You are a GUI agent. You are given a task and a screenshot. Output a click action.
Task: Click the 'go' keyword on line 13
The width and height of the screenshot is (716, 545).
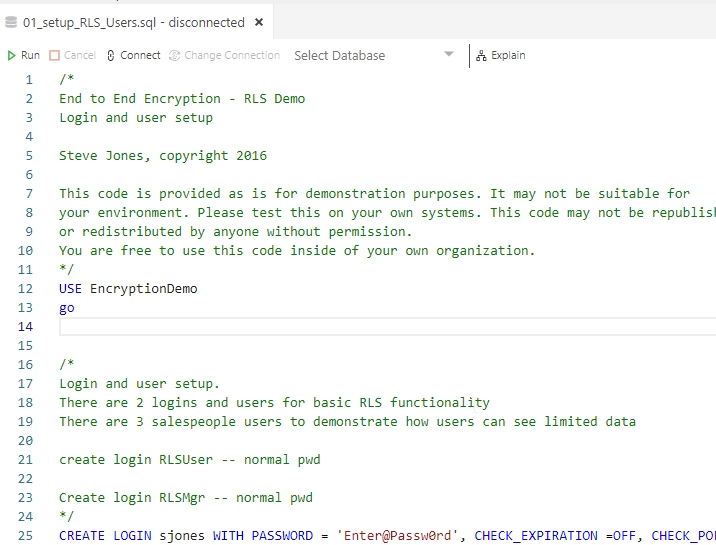click(66, 308)
